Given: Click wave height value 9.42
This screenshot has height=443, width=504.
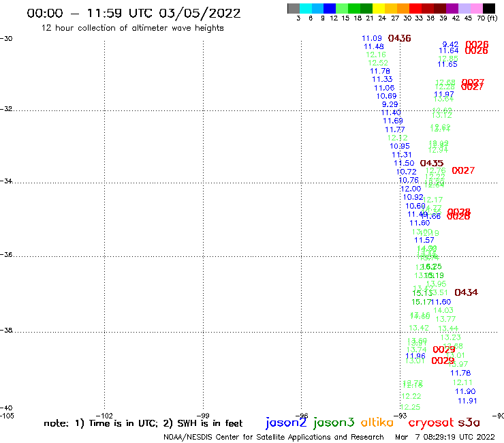Looking at the screenshot, I should click(450, 44).
